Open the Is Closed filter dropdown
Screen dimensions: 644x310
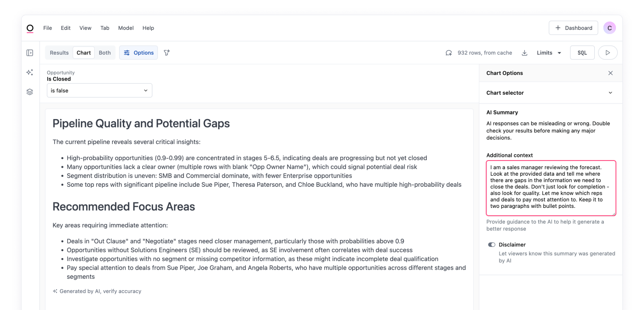click(x=99, y=91)
